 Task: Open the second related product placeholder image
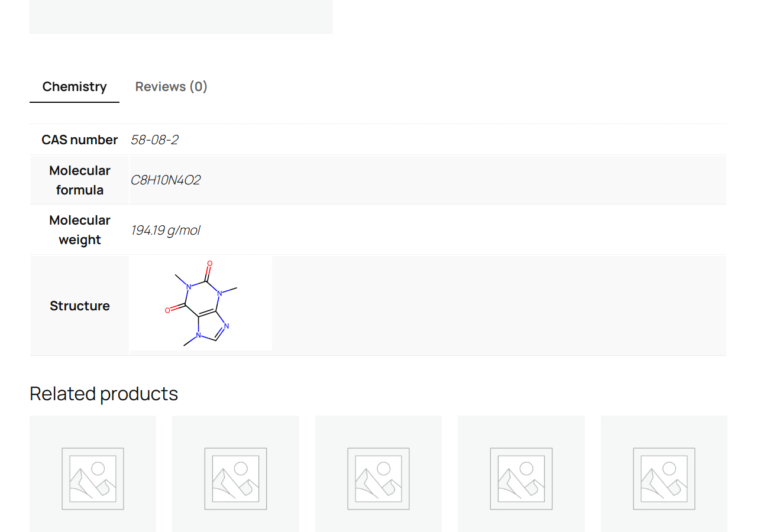point(235,473)
